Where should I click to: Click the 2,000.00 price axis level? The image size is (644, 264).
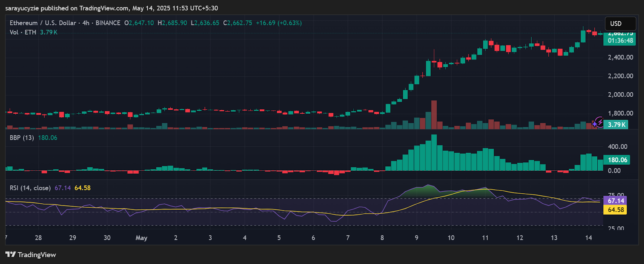[x=620, y=95]
